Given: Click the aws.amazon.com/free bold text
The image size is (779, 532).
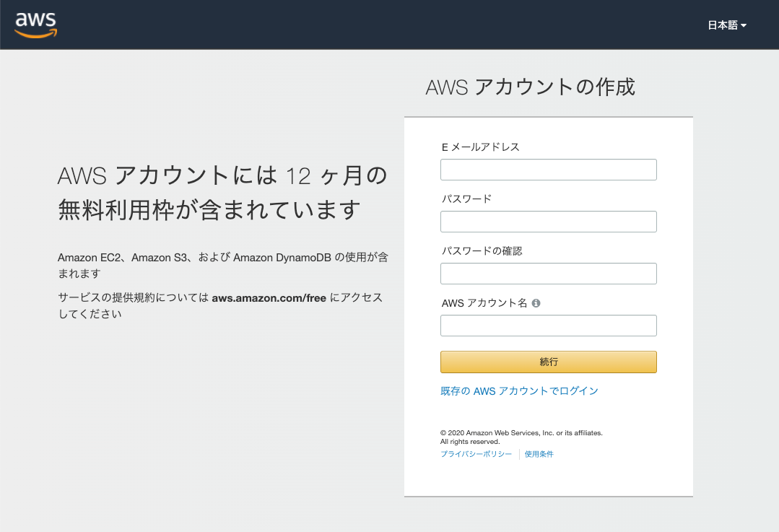Looking at the screenshot, I should (x=269, y=298).
